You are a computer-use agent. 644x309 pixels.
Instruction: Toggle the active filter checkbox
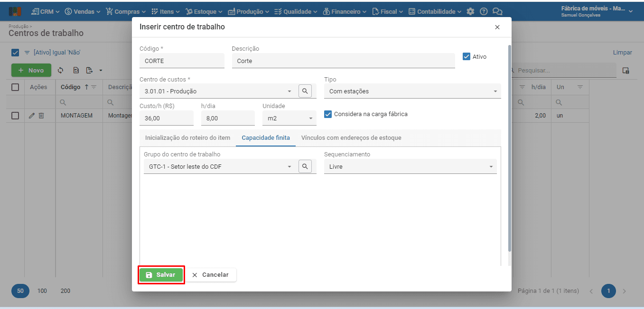coord(15,53)
